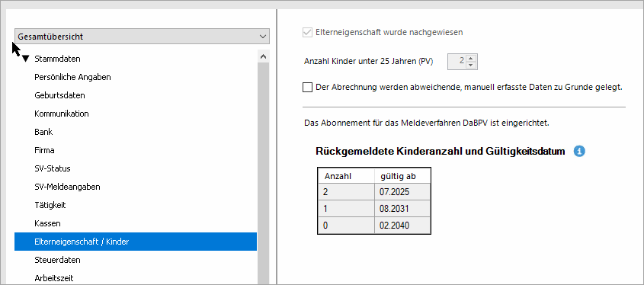
Task: Collapse the Stammdaten tree node triangle
Action: (26, 59)
